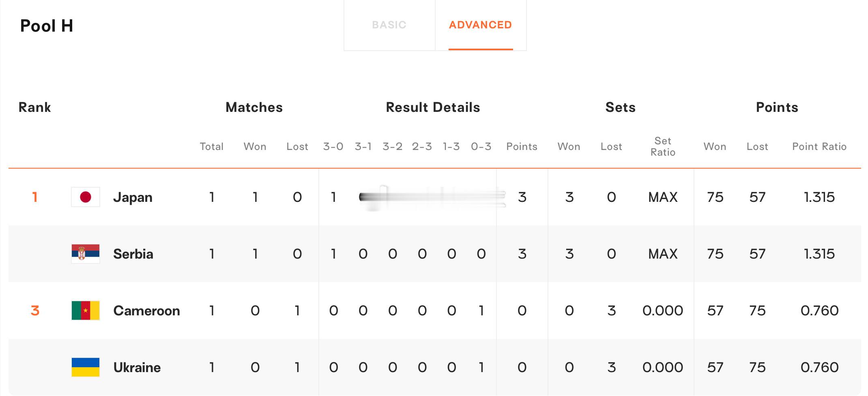
Task: Click the Matches Total column header
Action: point(212,147)
